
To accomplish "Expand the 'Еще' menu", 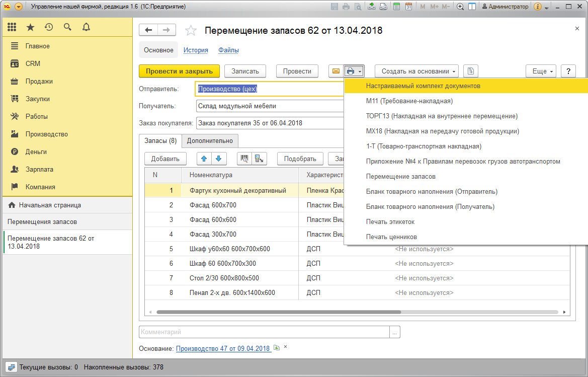I will pos(541,71).
